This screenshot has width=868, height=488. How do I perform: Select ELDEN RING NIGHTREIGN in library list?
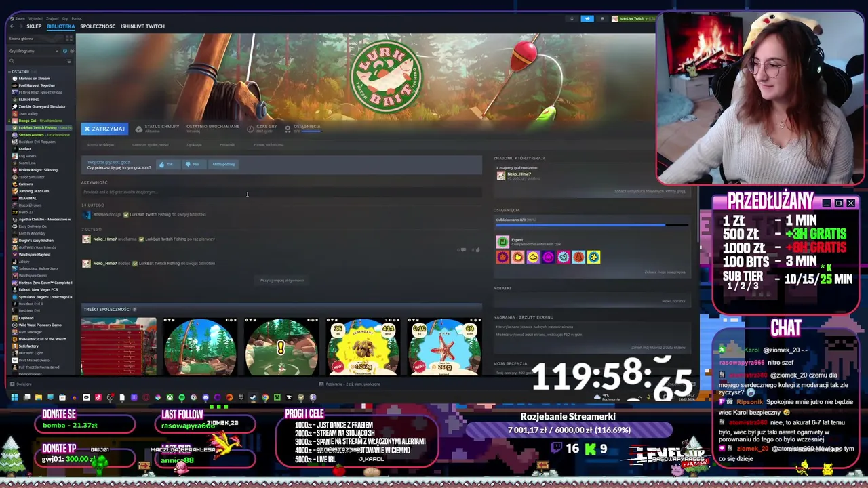pos(39,92)
